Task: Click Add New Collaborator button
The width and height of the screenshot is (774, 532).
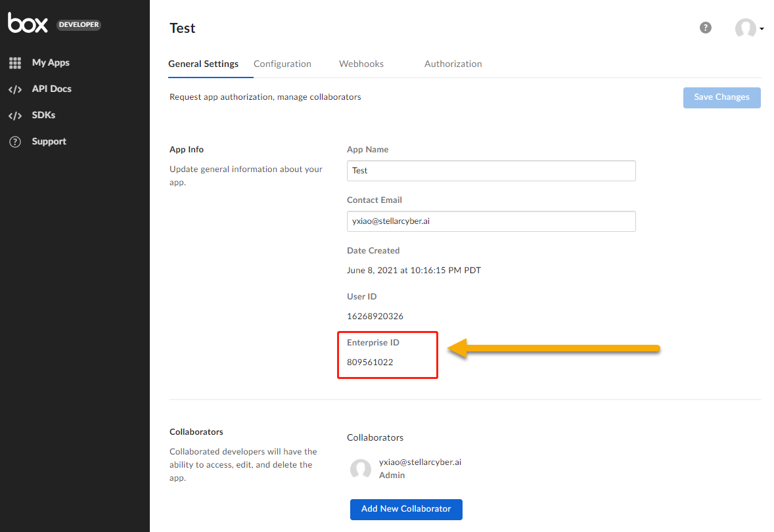Action: coord(406,509)
